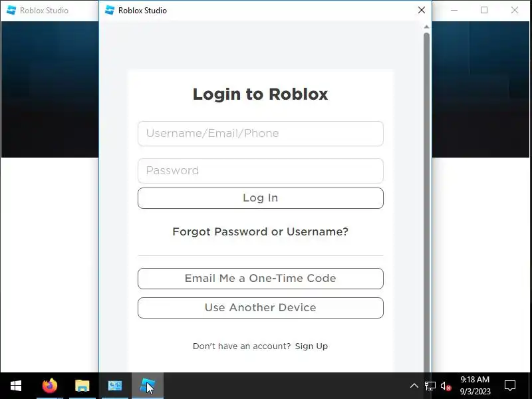Image resolution: width=532 pixels, height=399 pixels.
Task: Choose Email Me a One-Time Code
Action: point(261,279)
